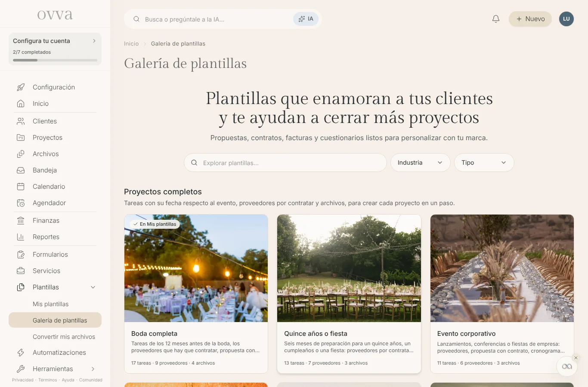Click the Calendario icon
The width and height of the screenshot is (588, 387).
click(21, 187)
